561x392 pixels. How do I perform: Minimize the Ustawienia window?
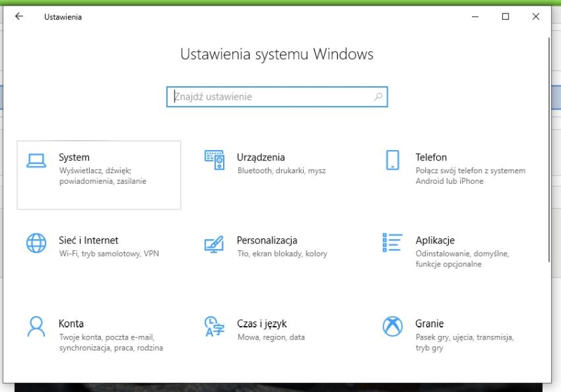click(475, 16)
